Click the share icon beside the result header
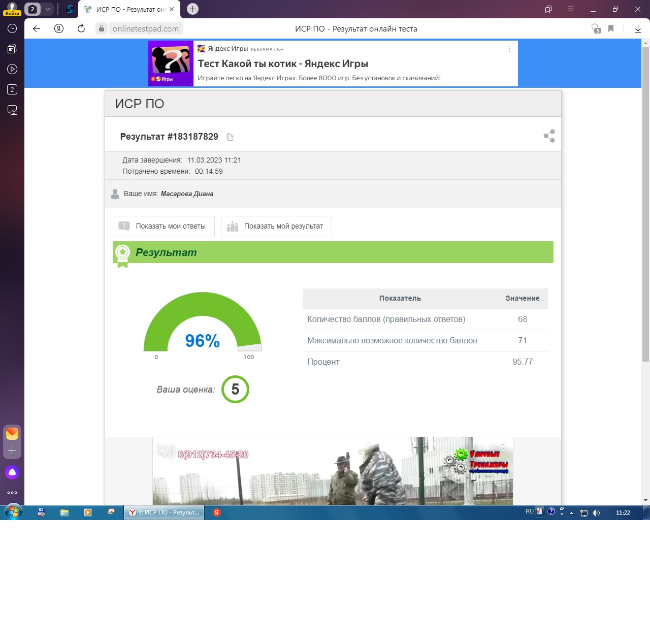This screenshot has width=650, height=644. click(x=549, y=136)
